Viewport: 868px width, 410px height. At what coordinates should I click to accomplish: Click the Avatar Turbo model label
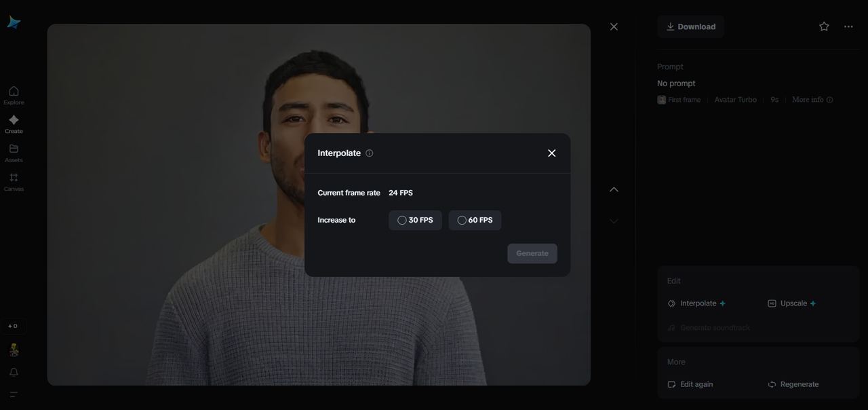tap(736, 100)
